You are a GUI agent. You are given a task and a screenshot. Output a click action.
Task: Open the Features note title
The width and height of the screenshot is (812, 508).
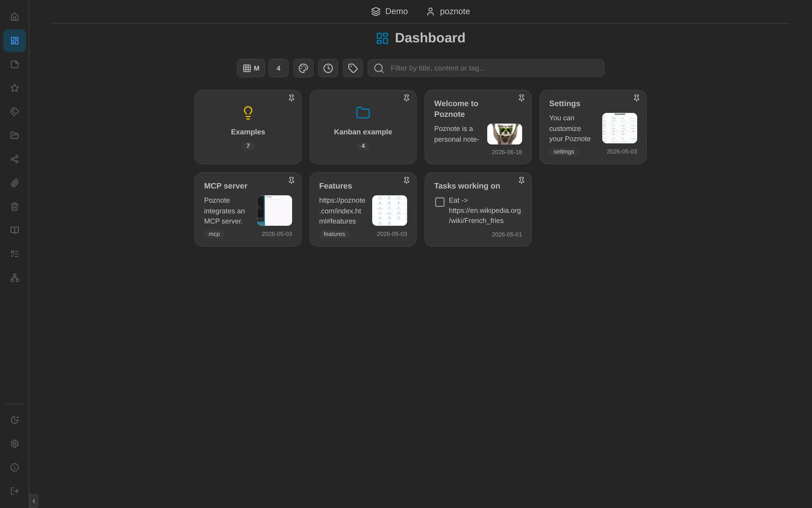[335, 186]
